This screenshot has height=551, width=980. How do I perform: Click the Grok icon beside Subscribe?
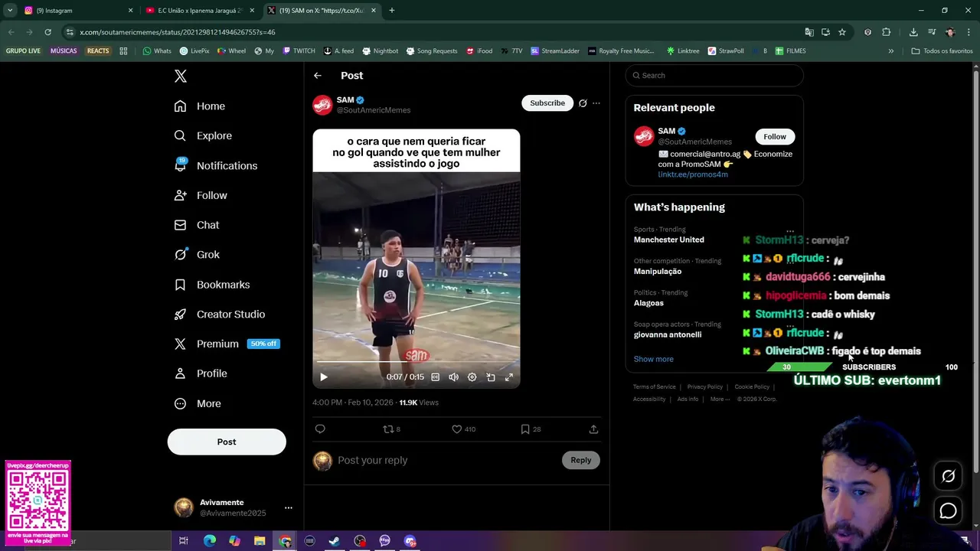tap(583, 103)
